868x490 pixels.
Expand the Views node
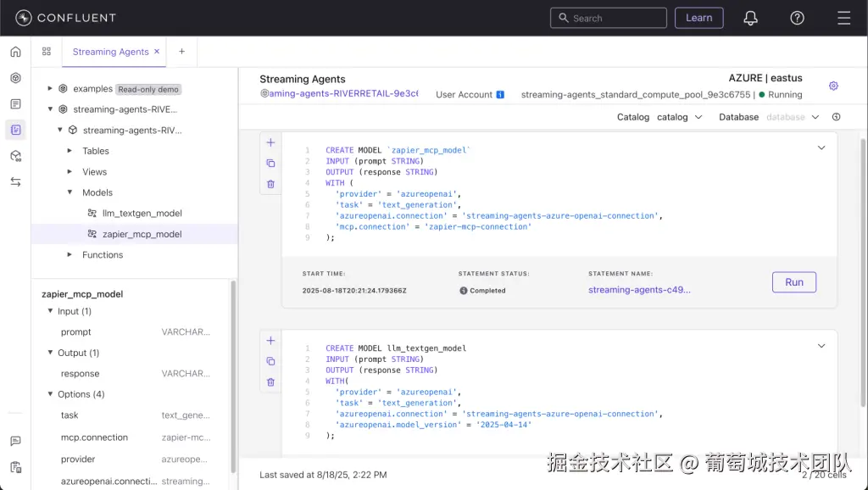pyautogui.click(x=70, y=171)
